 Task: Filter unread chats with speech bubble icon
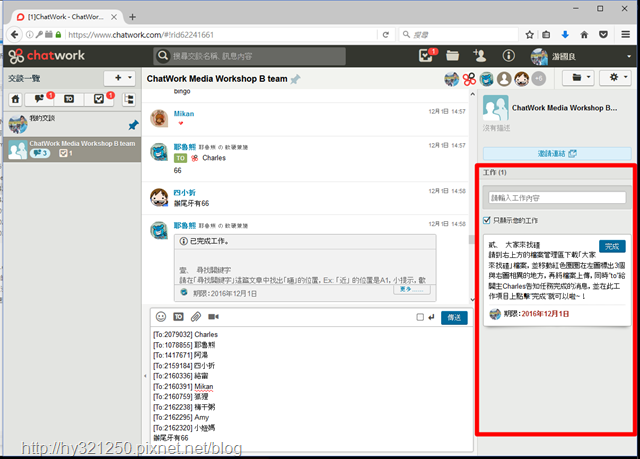click(39, 99)
